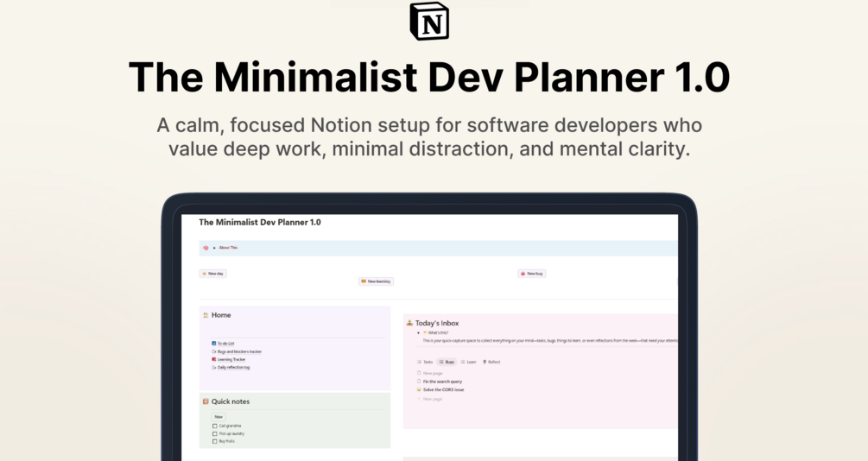Click the plus New page row below CORS issue
Viewport: 868px width, 461px height.
430,399
